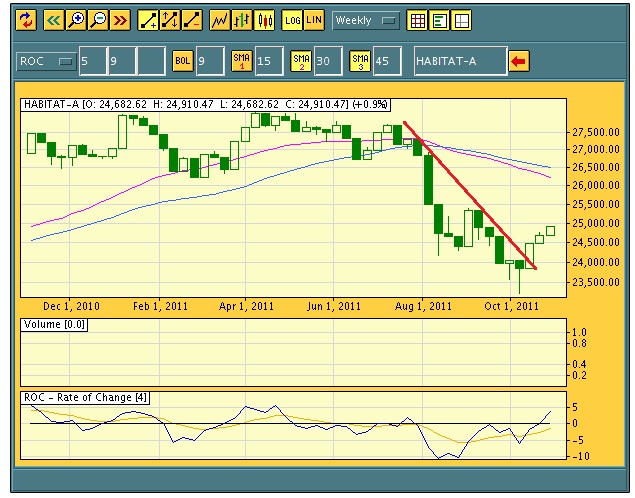The width and height of the screenshot is (635, 498).
Task: Switch to bar chart style icon
Action: (x=242, y=20)
